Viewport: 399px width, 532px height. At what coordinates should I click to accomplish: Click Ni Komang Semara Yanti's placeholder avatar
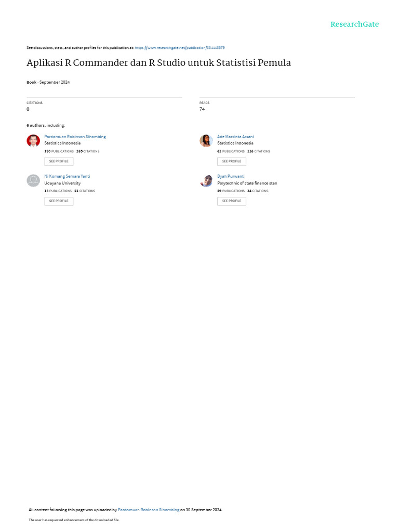[x=33, y=180]
